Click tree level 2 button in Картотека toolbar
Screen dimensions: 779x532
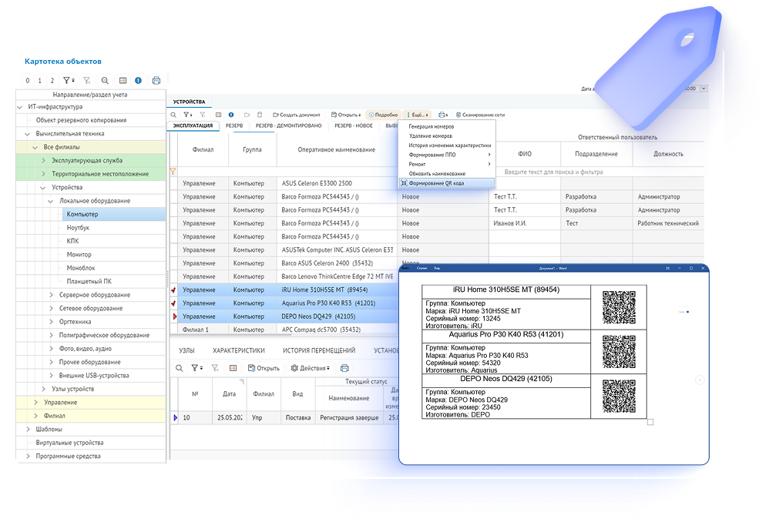pos(52,80)
